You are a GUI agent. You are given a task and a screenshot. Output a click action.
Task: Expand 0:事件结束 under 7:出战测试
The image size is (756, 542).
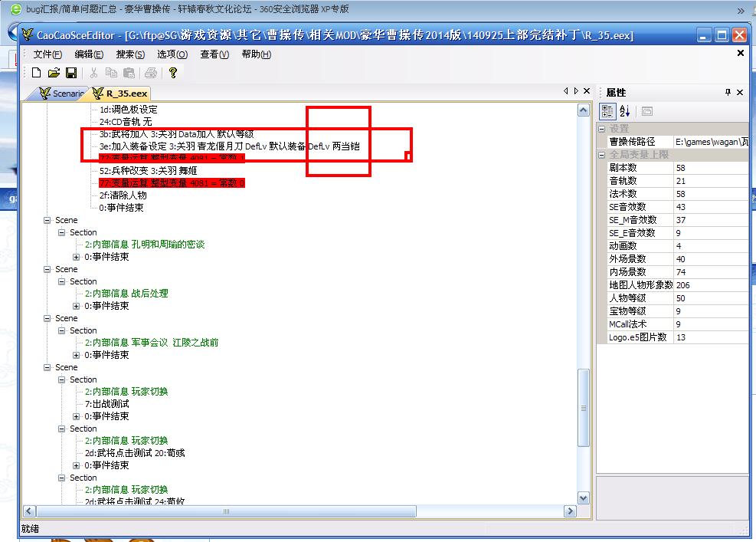point(76,416)
